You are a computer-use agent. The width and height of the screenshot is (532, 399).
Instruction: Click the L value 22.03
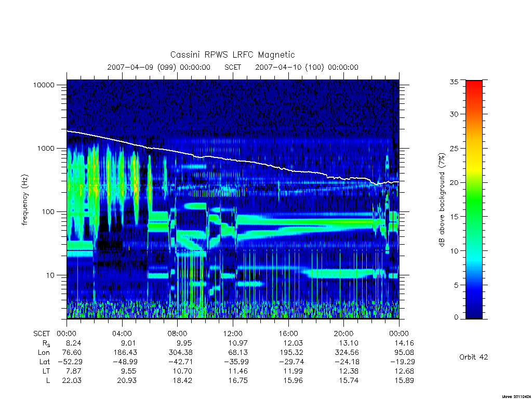pos(72,380)
